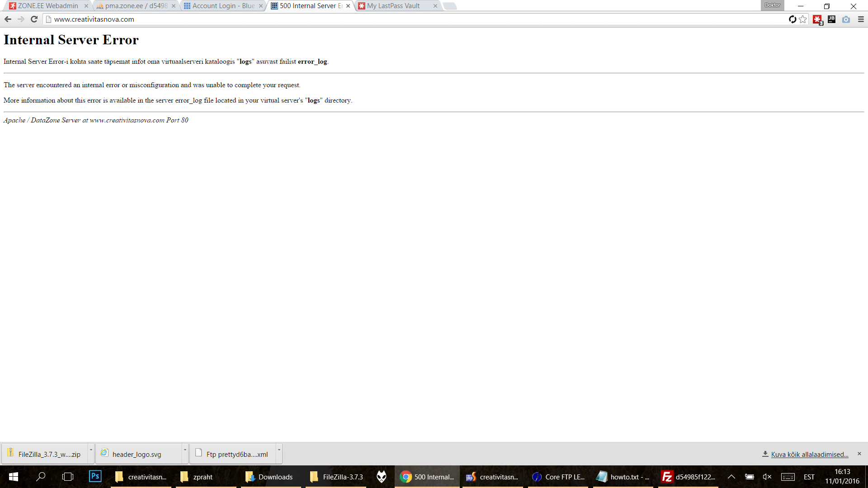
Task: Reload the page with the refresh icon
Action: tap(34, 19)
